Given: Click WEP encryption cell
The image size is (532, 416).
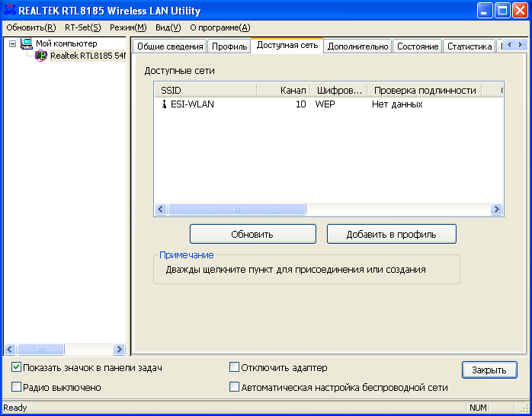Looking at the screenshot, I should click(325, 104).
